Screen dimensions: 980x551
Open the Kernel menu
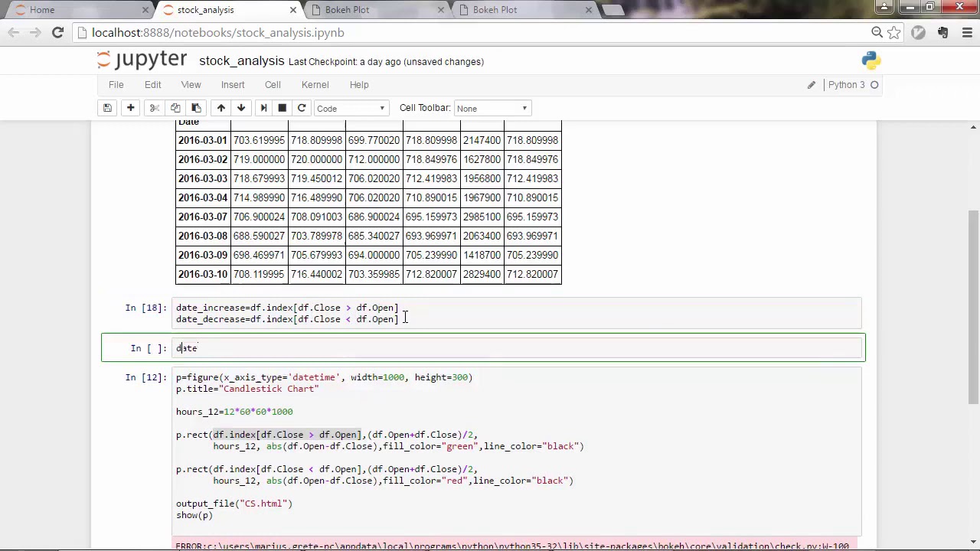pyautogui.click(x=315, y=85)
